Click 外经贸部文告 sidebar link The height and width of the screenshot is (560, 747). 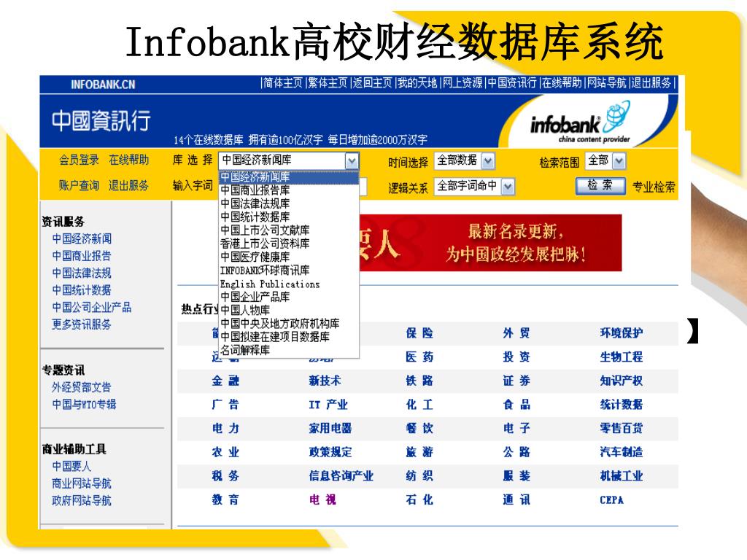(x=82, y=387)
